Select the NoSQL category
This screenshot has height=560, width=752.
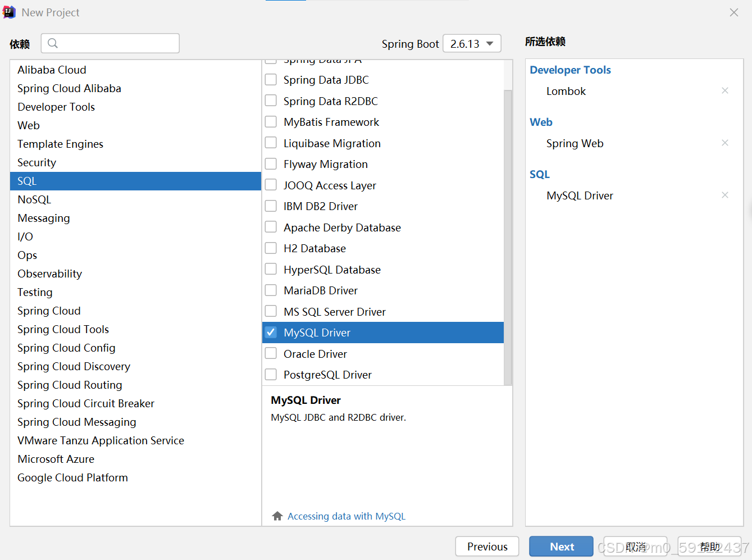click(135, 199)
